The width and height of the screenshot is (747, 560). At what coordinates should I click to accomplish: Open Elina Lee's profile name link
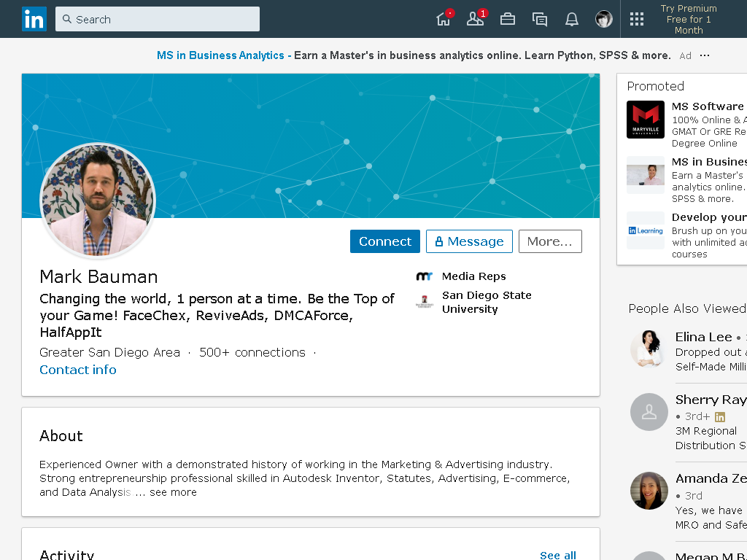(703, 337)
